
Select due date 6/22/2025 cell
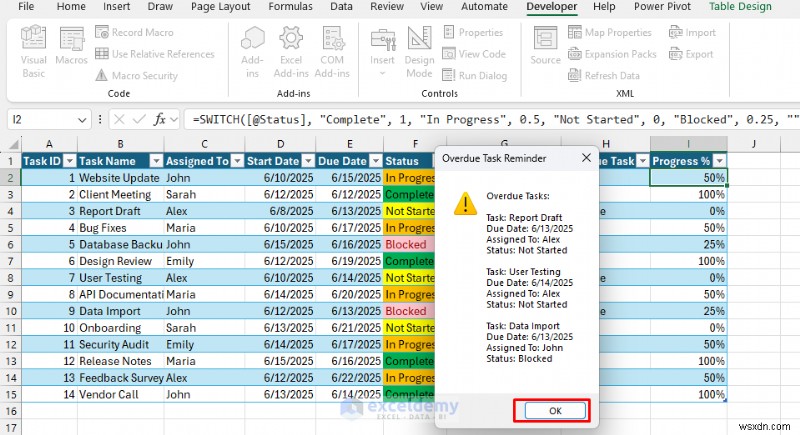click(x=349, y=378)
